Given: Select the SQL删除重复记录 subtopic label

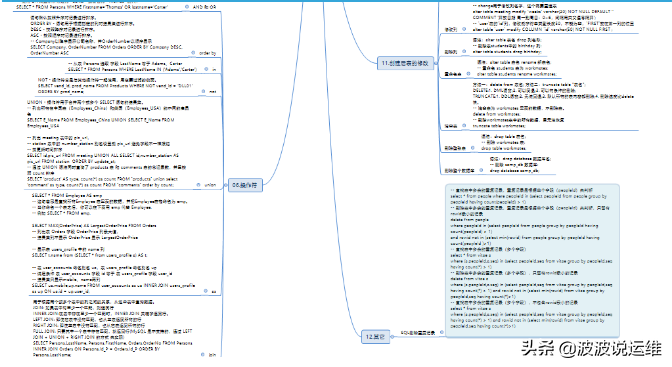Looking at the screenshot, I should pyautogui.click(x=418, y=333).
